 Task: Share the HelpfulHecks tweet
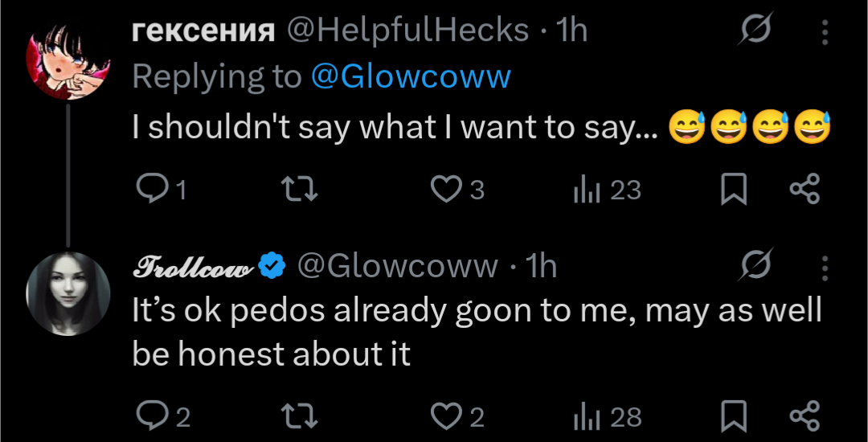pos(804,190)
